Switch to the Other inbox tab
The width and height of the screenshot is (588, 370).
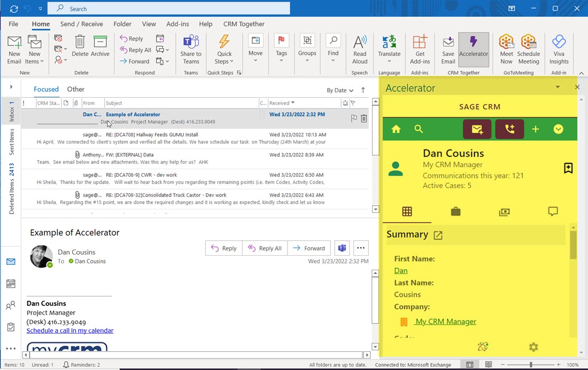point(76,89)
